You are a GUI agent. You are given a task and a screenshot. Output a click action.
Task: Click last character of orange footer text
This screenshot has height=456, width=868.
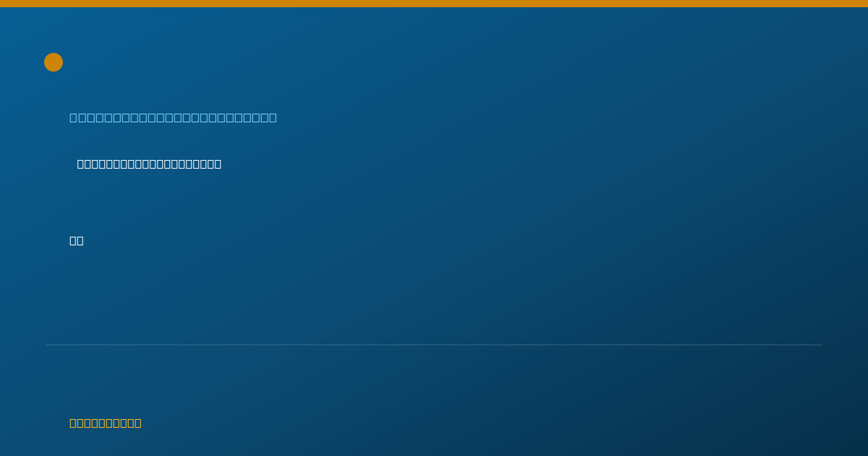(138, 423)
